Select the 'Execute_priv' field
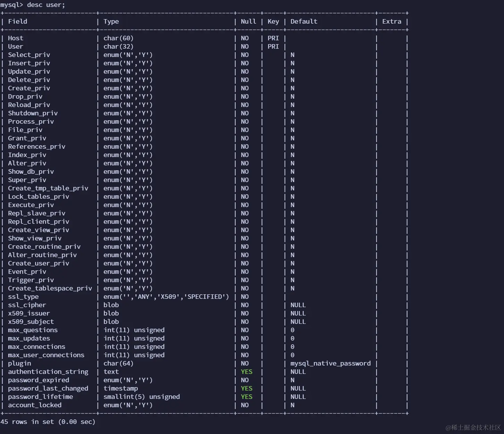Screen dimensions: 504x434 31,205
